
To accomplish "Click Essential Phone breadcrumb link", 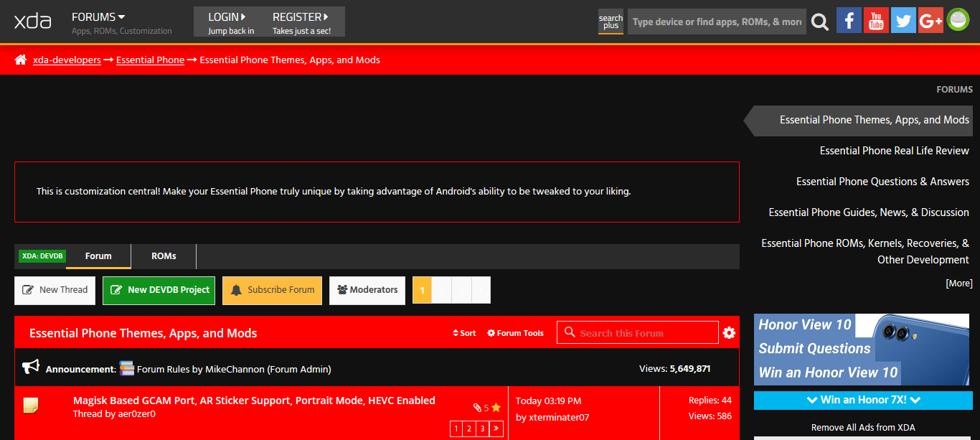I will 150,60.
